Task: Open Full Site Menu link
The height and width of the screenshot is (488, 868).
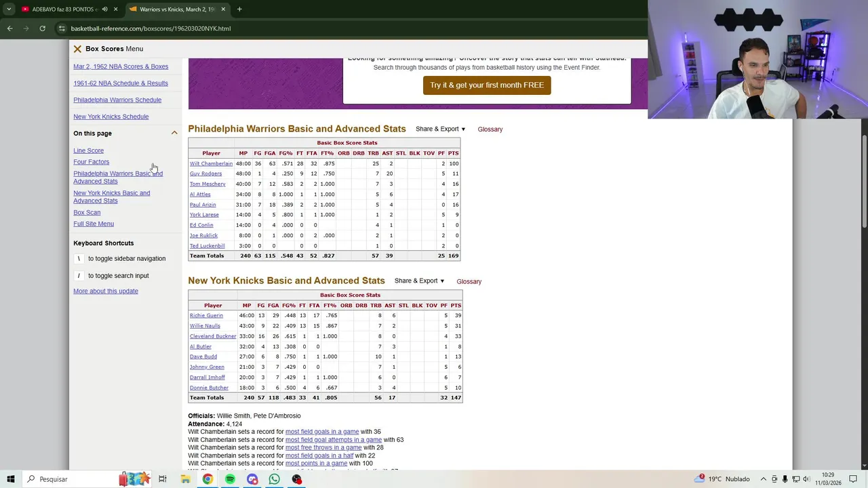Action: pyautogui.click(x=94, y=224)
